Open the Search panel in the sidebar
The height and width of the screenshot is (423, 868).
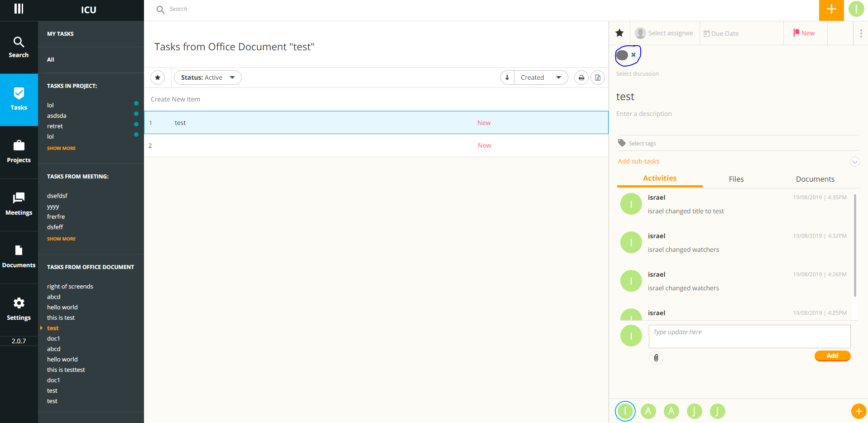(x=19, y=47)
